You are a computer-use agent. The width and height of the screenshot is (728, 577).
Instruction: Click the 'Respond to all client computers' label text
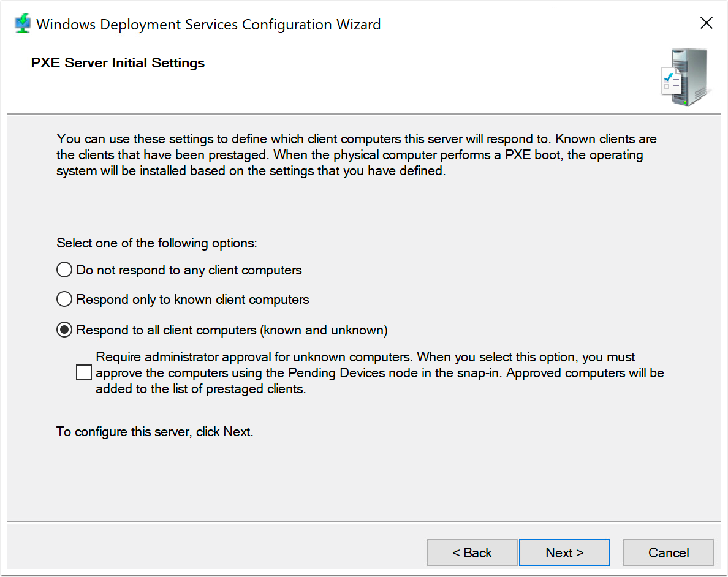click(x=232, y=330)
